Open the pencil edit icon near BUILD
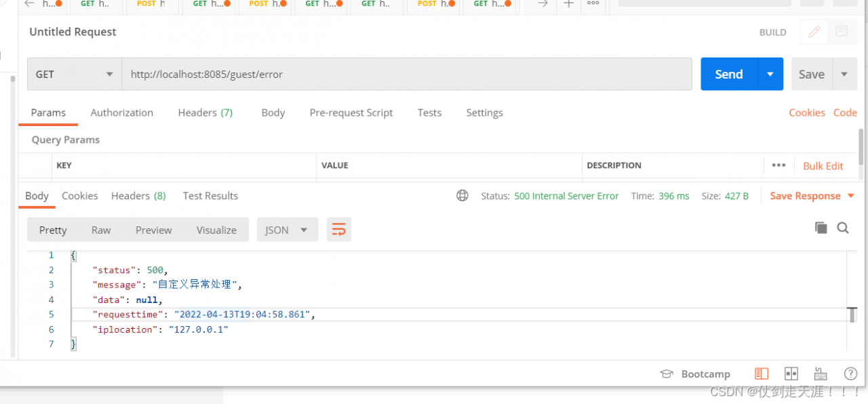This screenshot has width=868, height=404. (814, 32)
